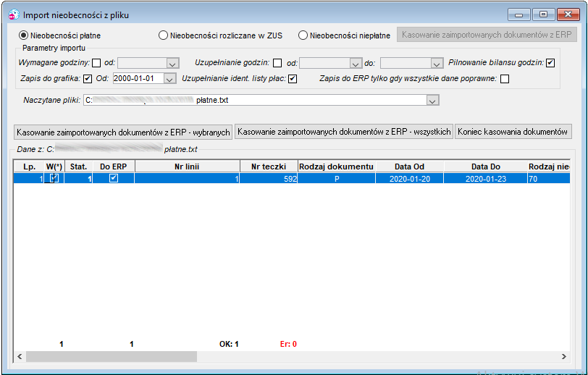Open Wymagane godziny od date dropdown

pos(172,64)
